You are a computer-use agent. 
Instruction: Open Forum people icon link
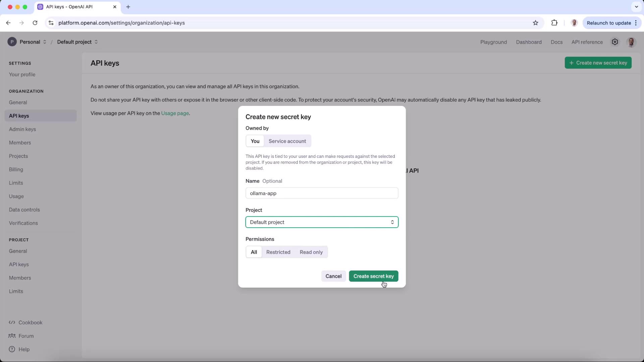(x=12, y=336)
